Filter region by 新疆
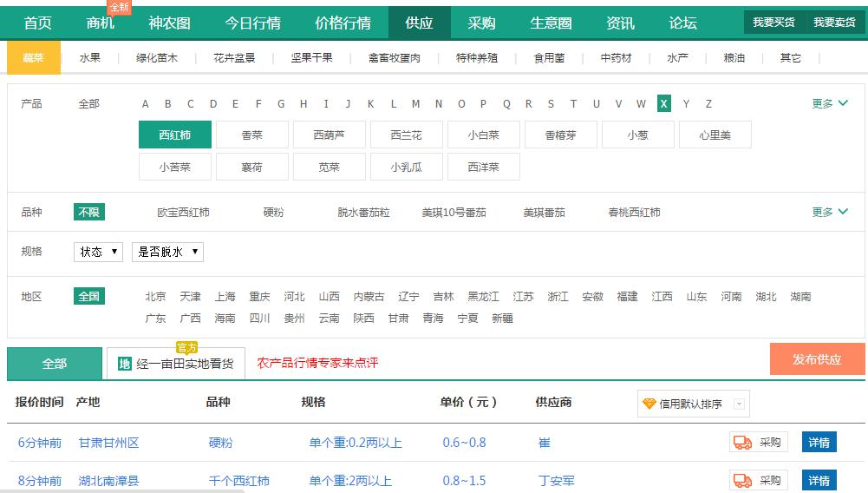Image resolution: width=868 pixels, height=493 pixels. coord(502,318)
